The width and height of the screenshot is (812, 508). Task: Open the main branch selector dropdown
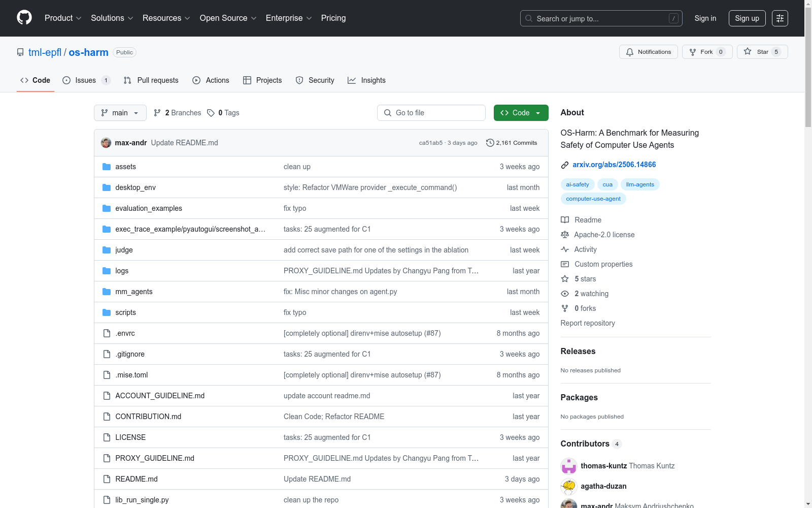coord(120,113)
